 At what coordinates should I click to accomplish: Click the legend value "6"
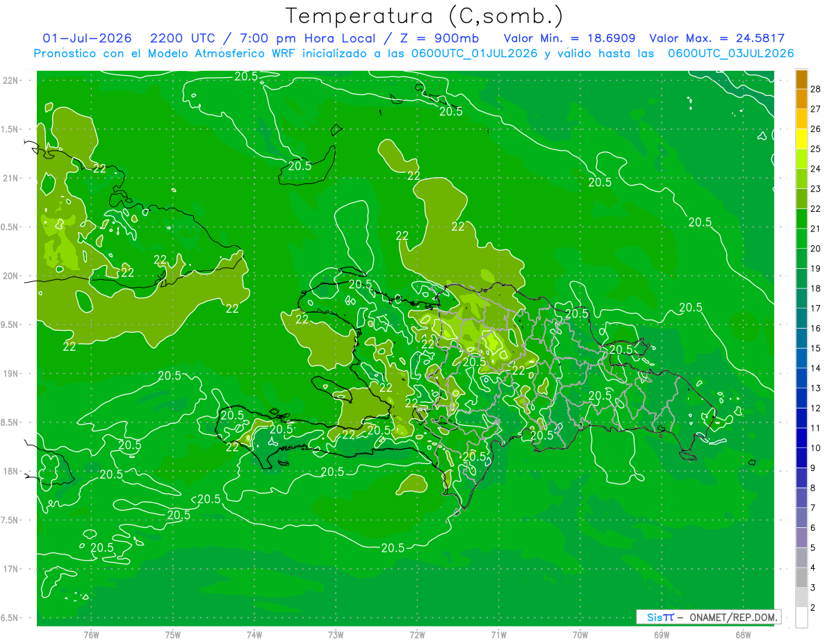pyautogui.click(x=813, y=528)
